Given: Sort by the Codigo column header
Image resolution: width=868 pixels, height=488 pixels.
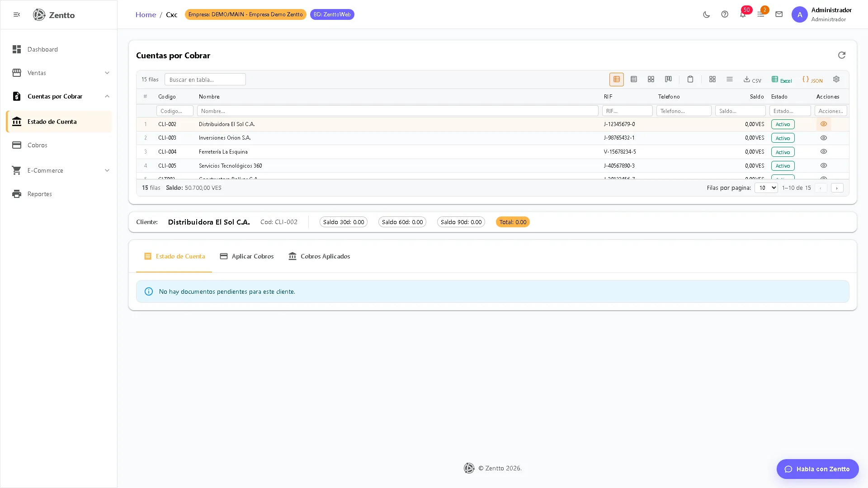Looking at the screenshot, I should [x=167, y=97].
